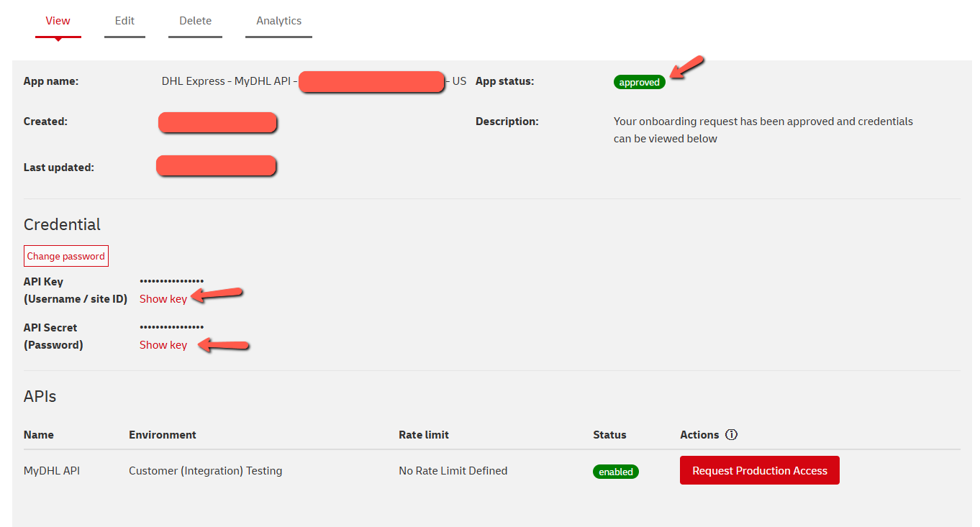This screenshot has width=980, height=527.
Task: Click the info icon beside Actions
Action: (x=732, y=435)
